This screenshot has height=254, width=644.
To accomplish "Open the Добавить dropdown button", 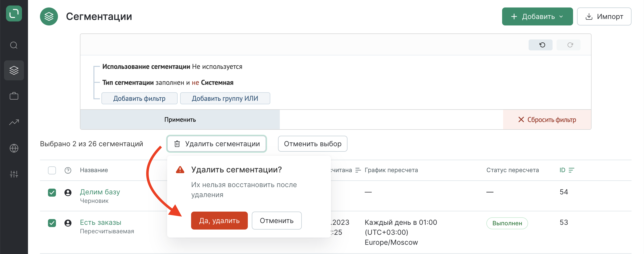I will tap(537, 16).
